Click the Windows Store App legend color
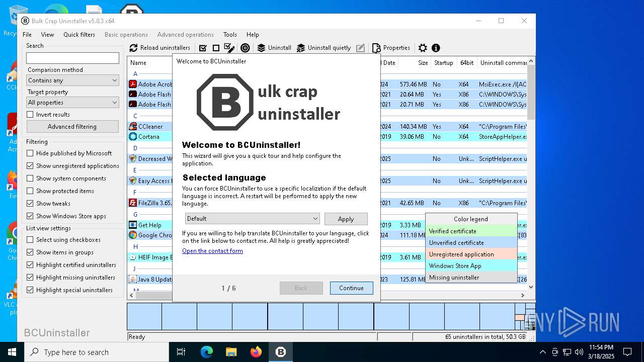 pyautogui.click(x=471, y=266)
